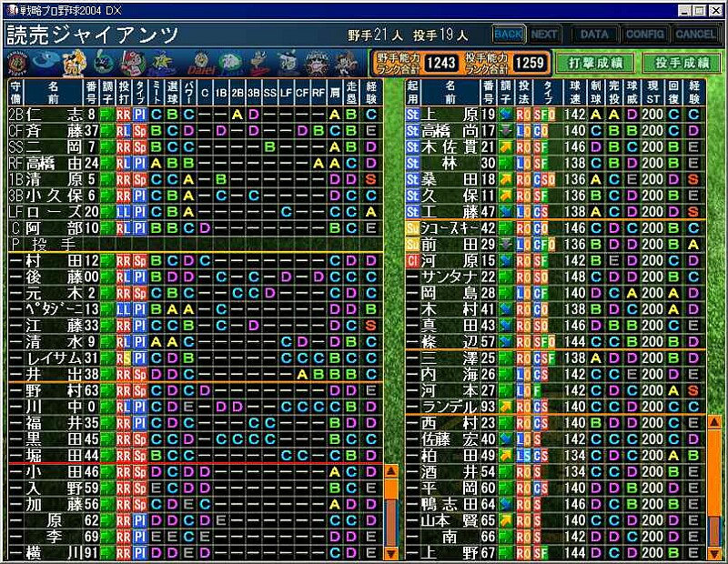
Task: Select pitcher 岡島 number 28
Action: pyautogui.click(x=555, y=294)
